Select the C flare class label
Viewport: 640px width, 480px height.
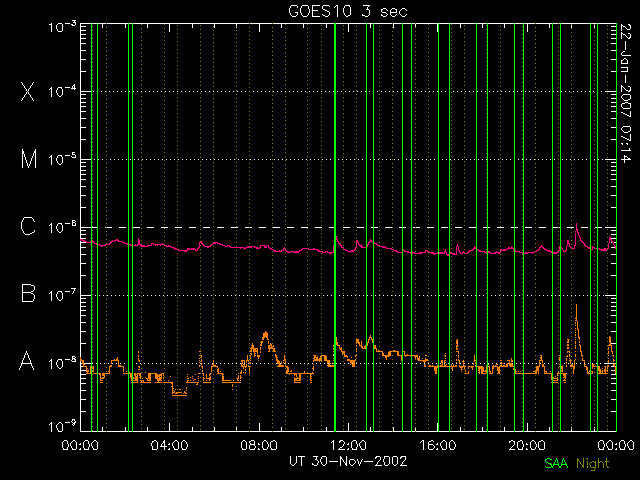[28, 227]
